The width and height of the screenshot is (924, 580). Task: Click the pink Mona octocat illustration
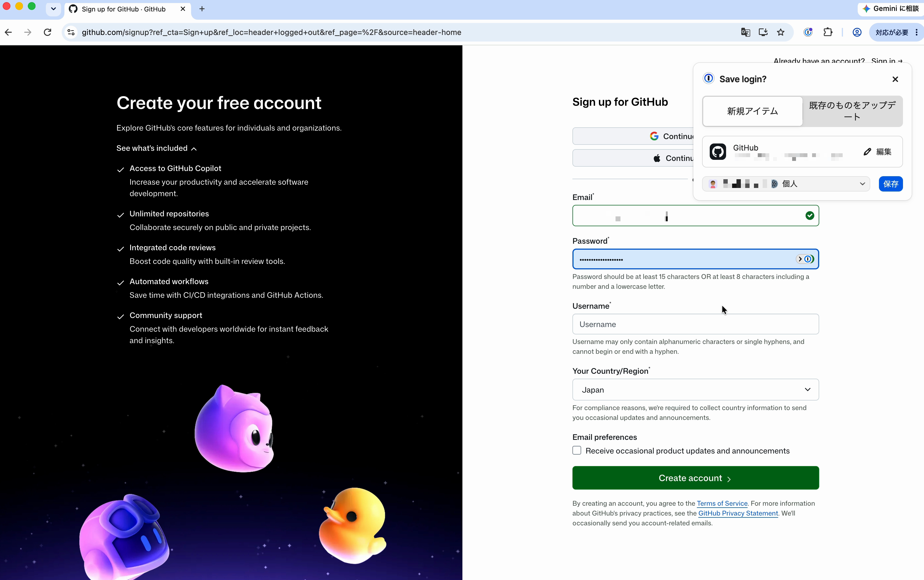(x=234, y=428)
